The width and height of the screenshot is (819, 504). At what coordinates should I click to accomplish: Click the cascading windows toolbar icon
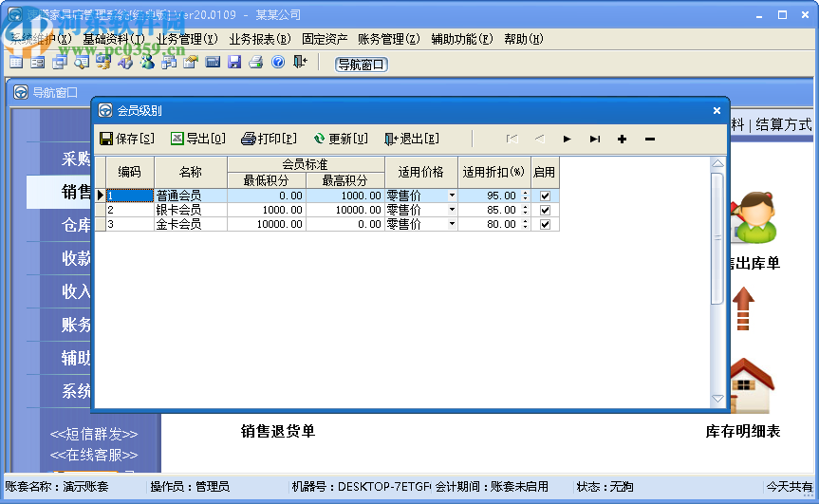60,64
